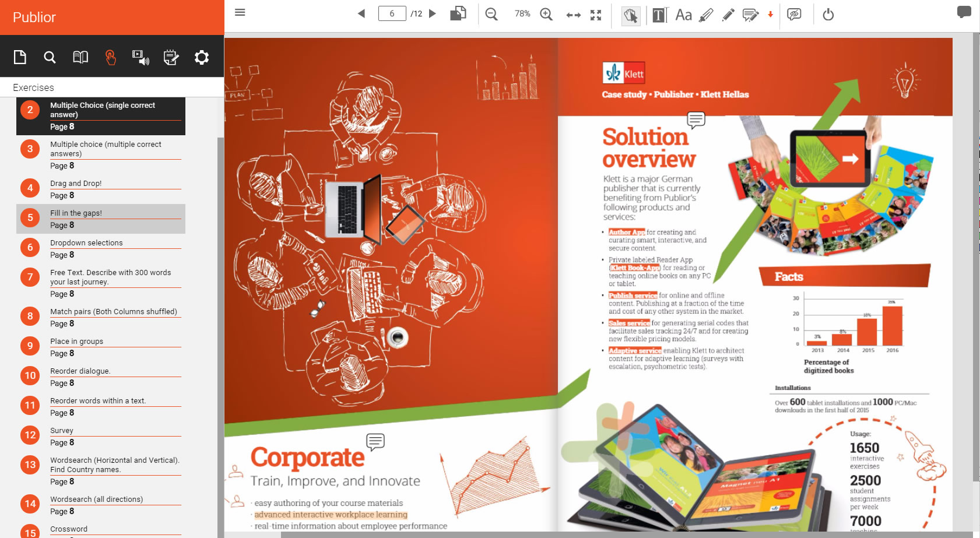The image size is (980, 538).
Task: Open note bubble beside Corporate heading
Action: 375,442
